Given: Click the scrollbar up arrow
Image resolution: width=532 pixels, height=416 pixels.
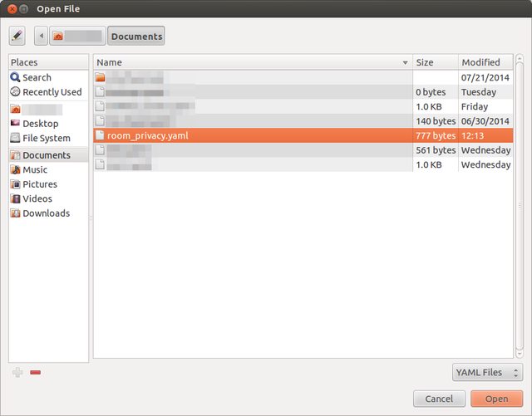Looking at the screenshot, I should click(519, 58).
